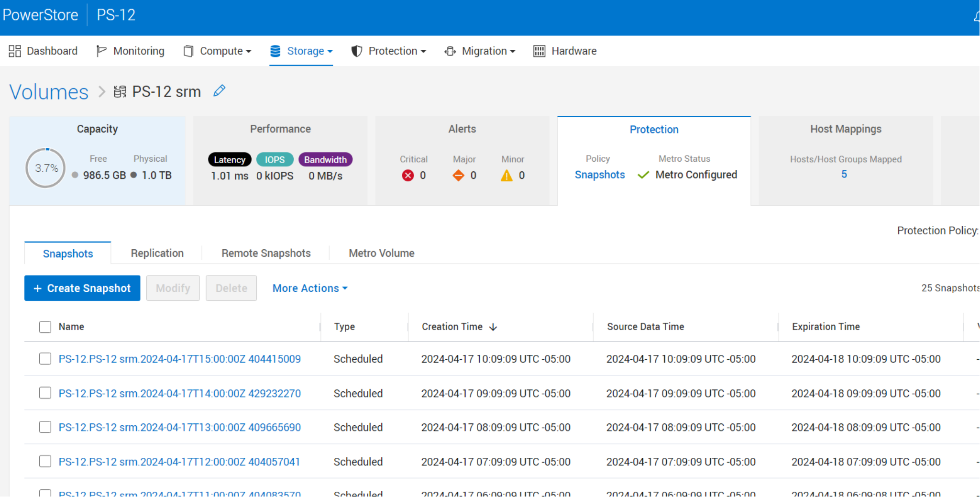Expand the More Actions dropdown
This screenshot has height=497, width=980.
pyautogui.click(x=310, y=288)
